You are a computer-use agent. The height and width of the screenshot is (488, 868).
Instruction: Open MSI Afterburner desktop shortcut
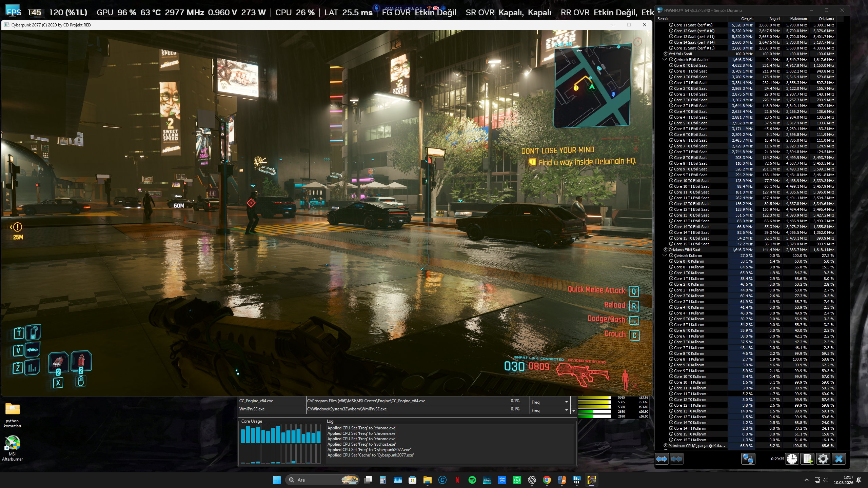(13, 448)
